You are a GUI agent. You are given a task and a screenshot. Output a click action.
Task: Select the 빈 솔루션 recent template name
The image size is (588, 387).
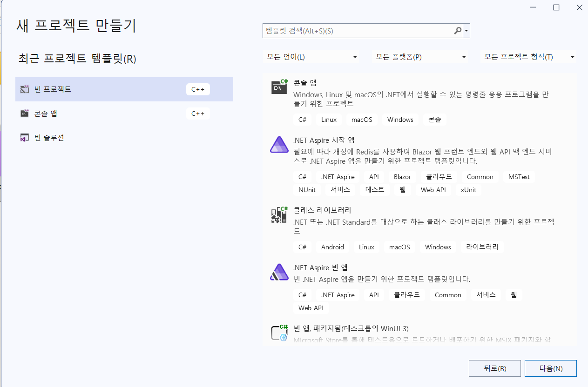point(49,138)
